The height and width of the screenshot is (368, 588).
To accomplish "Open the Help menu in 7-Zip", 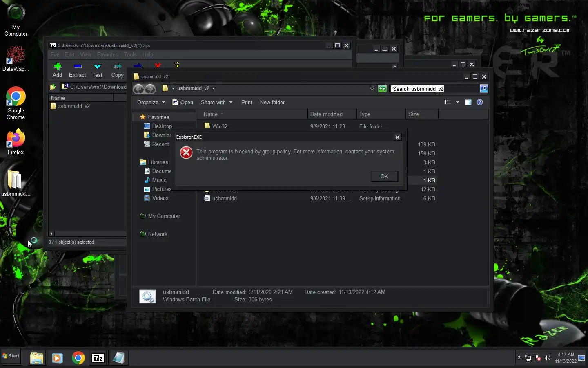I will pyautogui.click(x=148, y=54).
